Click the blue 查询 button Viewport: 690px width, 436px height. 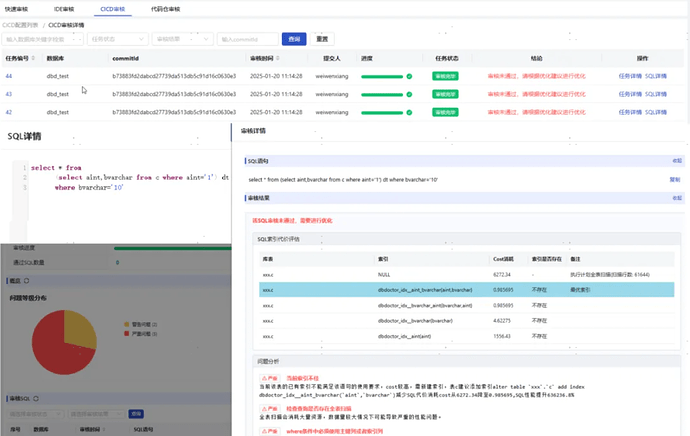[293, 39]
